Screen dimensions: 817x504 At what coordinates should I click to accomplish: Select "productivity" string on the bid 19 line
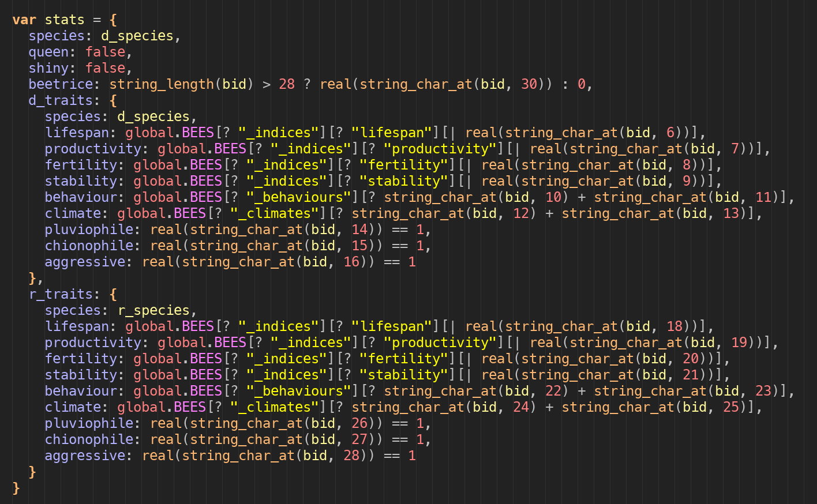(x=440, y=343)
